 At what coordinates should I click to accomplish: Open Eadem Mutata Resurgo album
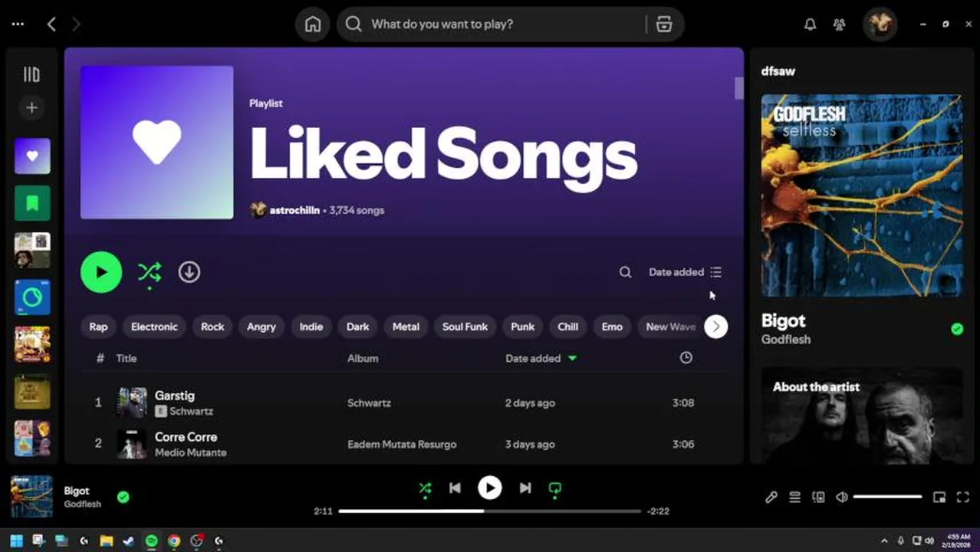click(x=402, y=444)
